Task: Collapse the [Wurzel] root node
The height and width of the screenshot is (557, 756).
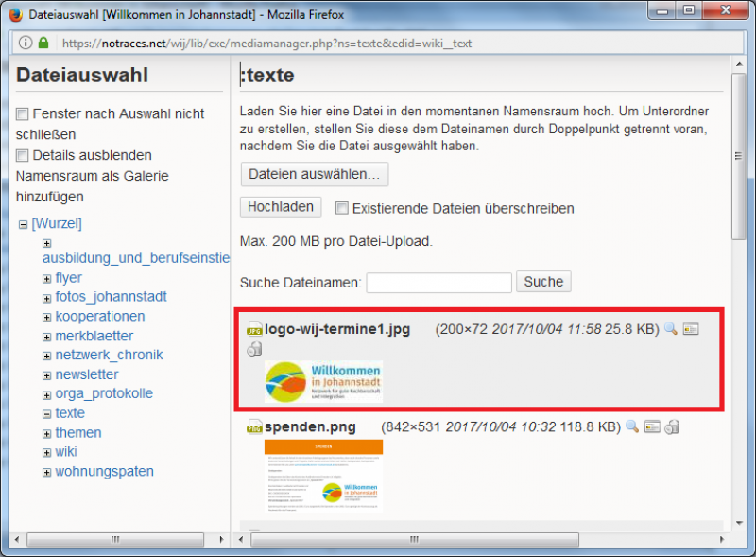Action: click(23, 224)
